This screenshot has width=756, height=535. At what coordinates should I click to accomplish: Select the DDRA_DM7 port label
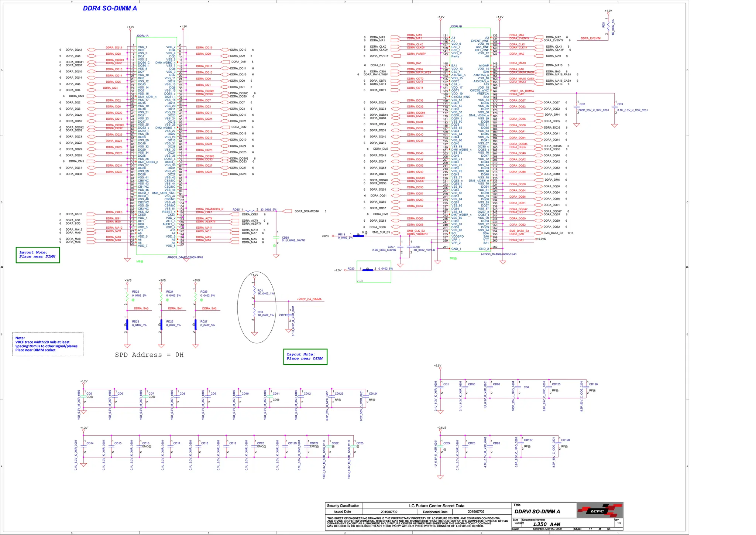click(x=380, y=214)
